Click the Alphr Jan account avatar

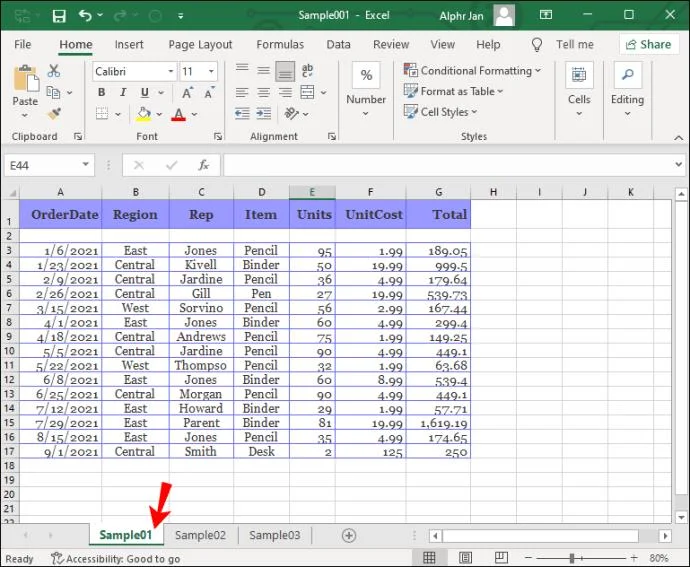pyautogui.click(x=504, y=16)
